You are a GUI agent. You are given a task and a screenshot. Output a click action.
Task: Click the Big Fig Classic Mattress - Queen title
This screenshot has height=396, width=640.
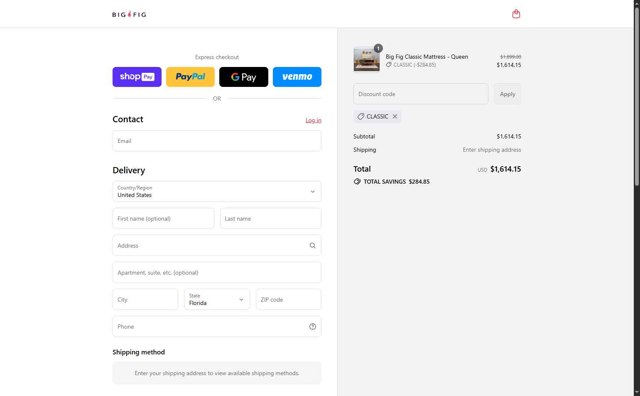tap(427, 57)
